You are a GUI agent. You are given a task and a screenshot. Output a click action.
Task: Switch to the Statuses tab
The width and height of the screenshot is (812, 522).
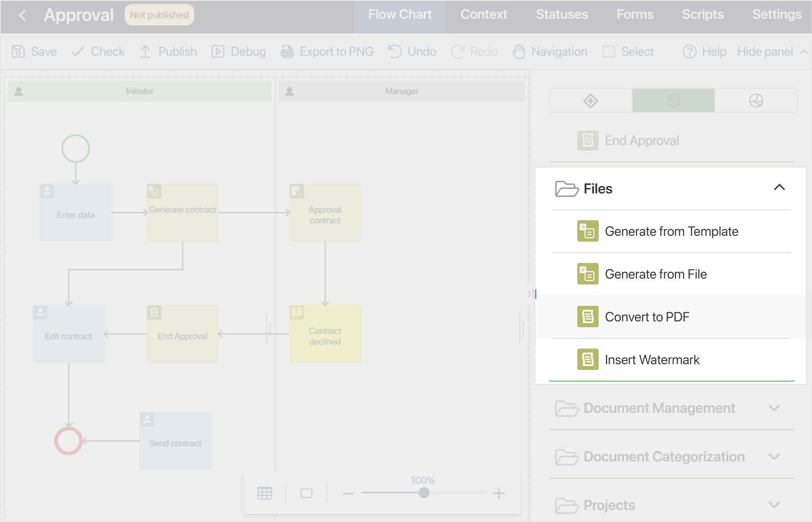562,15
